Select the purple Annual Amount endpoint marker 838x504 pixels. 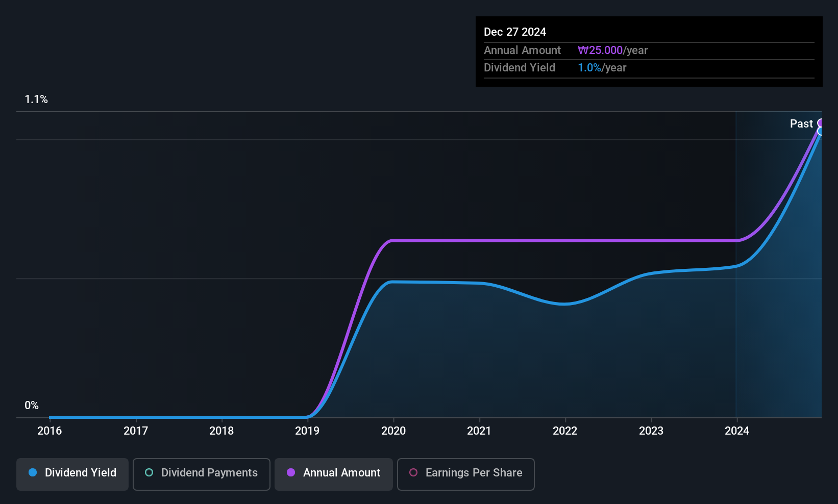pyautogui.click(x=821, y=123)
